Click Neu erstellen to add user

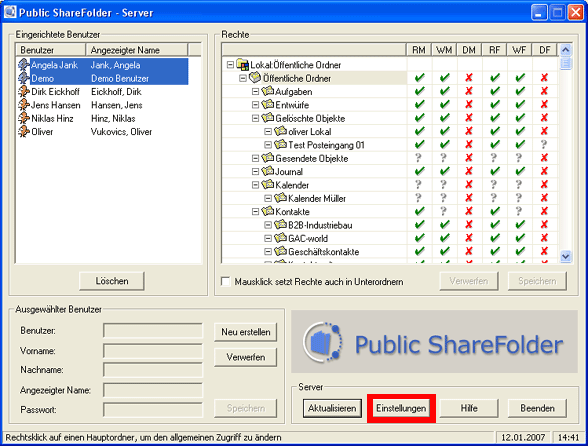[246, 332]
